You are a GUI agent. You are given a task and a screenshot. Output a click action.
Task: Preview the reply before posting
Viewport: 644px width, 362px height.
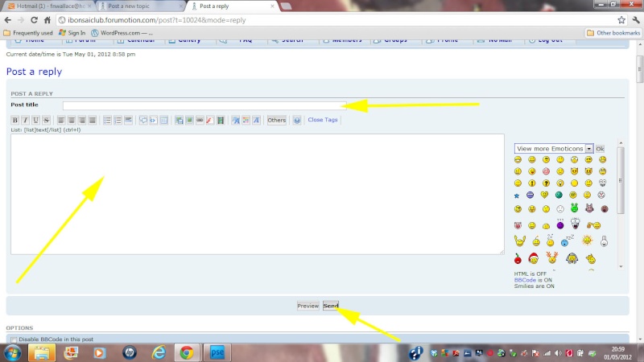308,306
